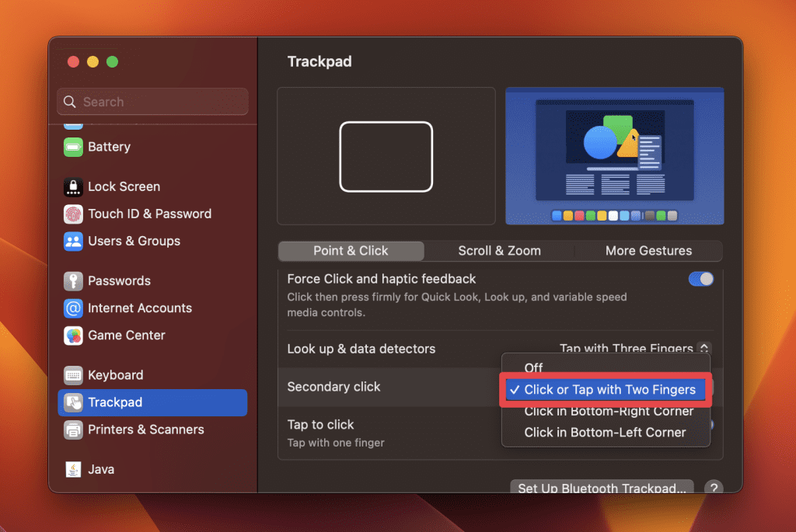796x532 pixels.
Task: Open Printers & Scanners icon
Action: 73,429
